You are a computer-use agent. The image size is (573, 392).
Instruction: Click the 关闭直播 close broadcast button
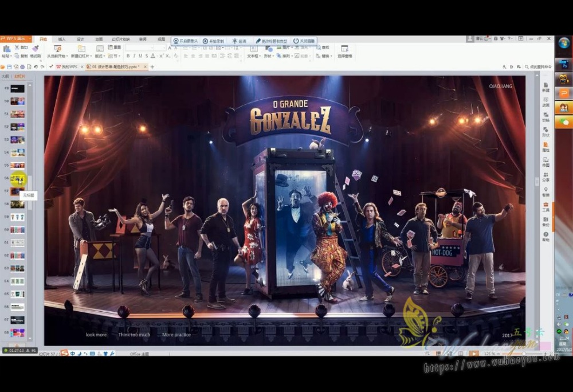pyautogui.click(x=304, y=41)
